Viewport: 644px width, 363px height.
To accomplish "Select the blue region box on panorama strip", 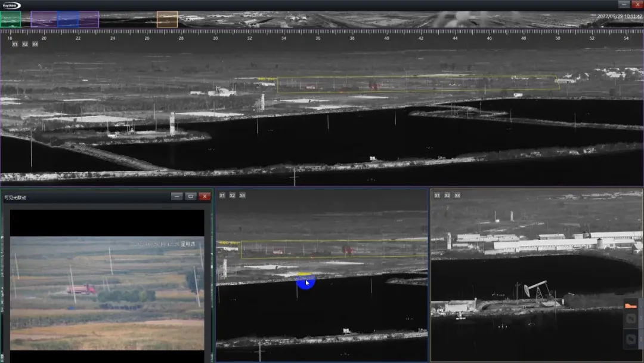I will (68, 20).
